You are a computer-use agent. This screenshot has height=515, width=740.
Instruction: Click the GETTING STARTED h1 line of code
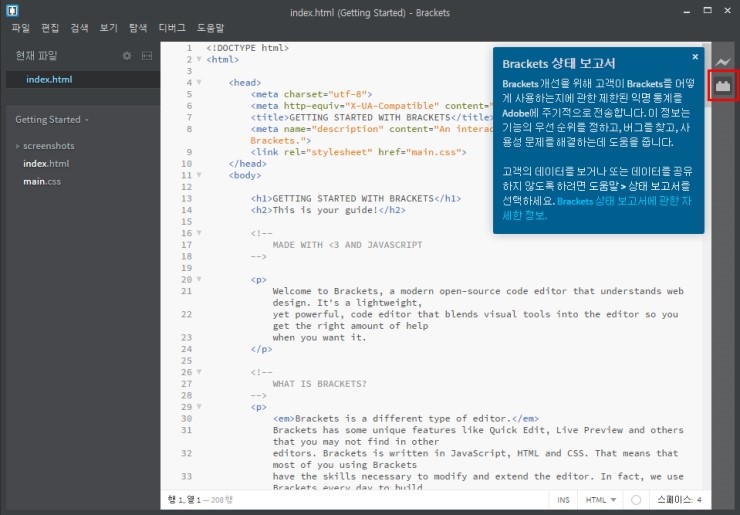[x=356, y=198]
